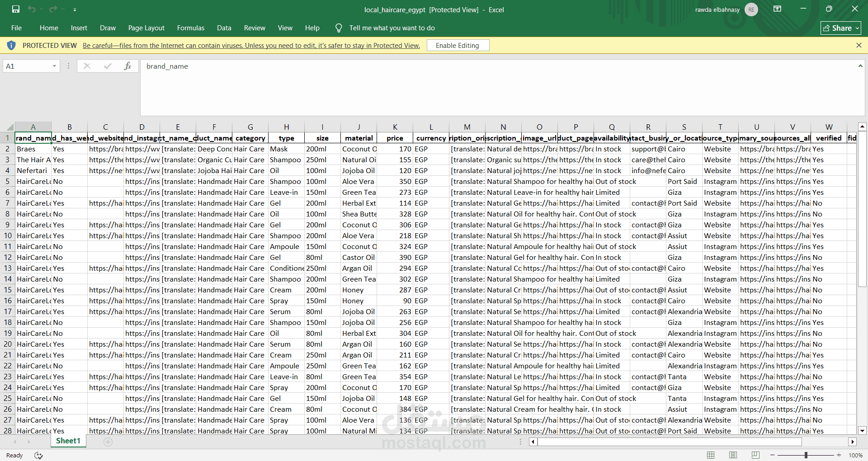Switch to Page Break Preview

pyautogui.click(x=755, y=455)
